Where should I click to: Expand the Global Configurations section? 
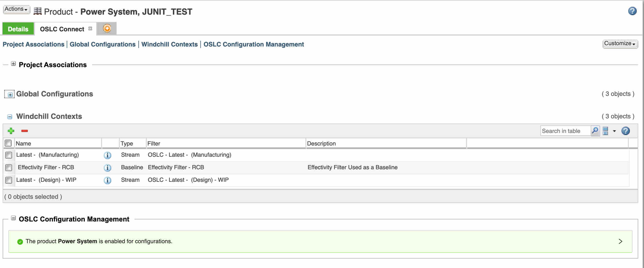click(x=10, y=95)
